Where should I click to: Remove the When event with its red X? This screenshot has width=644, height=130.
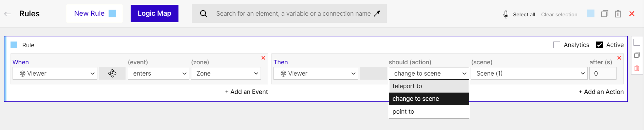click(263, 58)
